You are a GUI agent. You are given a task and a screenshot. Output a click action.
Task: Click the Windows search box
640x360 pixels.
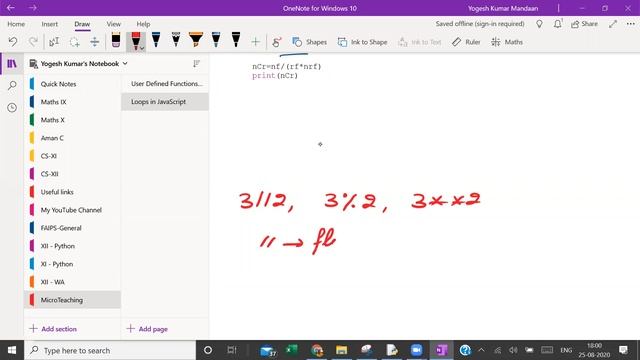[110, 350]
